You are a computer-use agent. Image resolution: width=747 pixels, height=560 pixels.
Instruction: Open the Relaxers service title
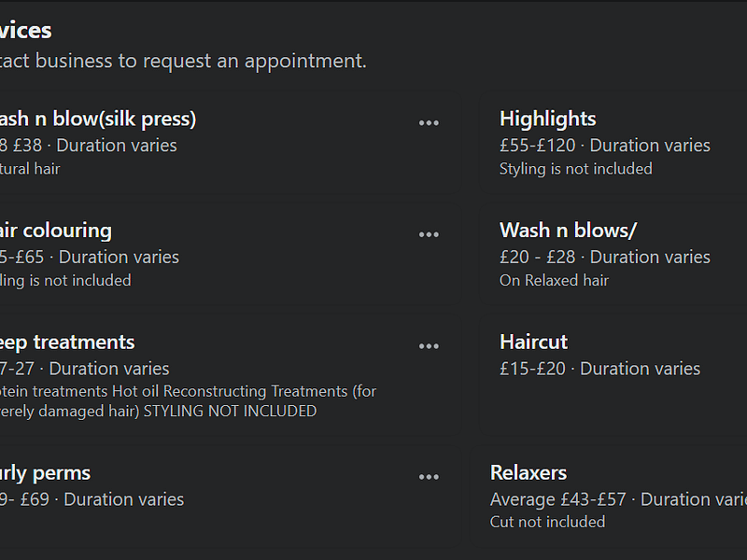click(529, 473)
